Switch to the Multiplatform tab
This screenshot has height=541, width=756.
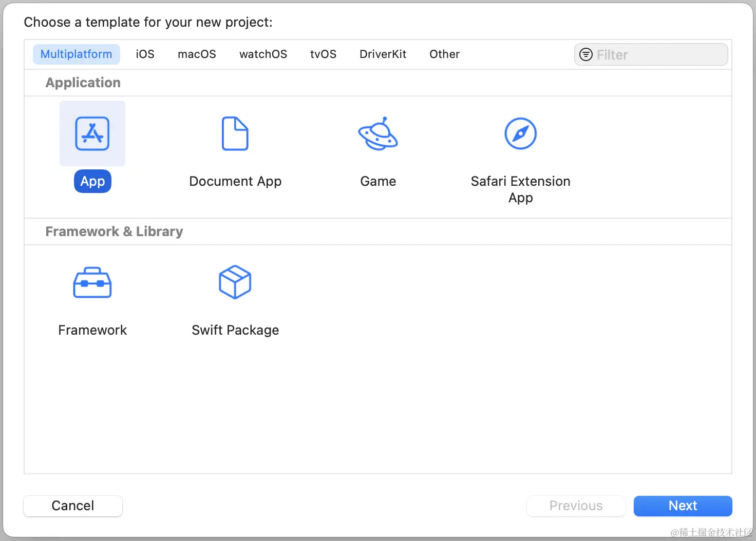tap(76, 54)
